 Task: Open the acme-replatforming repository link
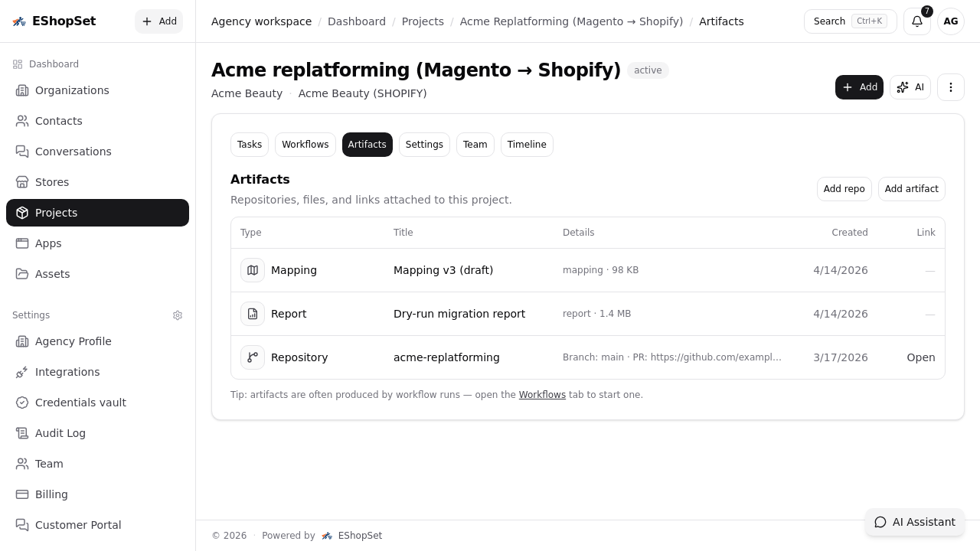pos(920,357)
